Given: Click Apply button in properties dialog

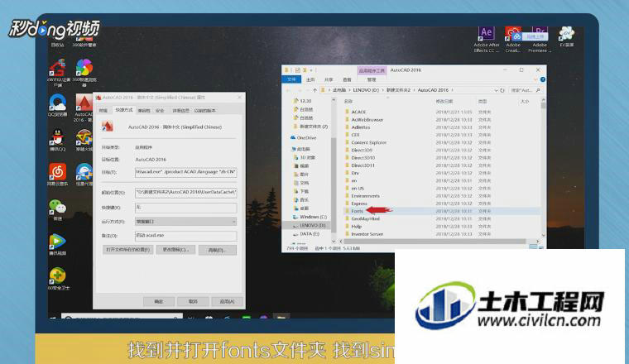Looking at the screenshot, I should [x=227, y=301].
